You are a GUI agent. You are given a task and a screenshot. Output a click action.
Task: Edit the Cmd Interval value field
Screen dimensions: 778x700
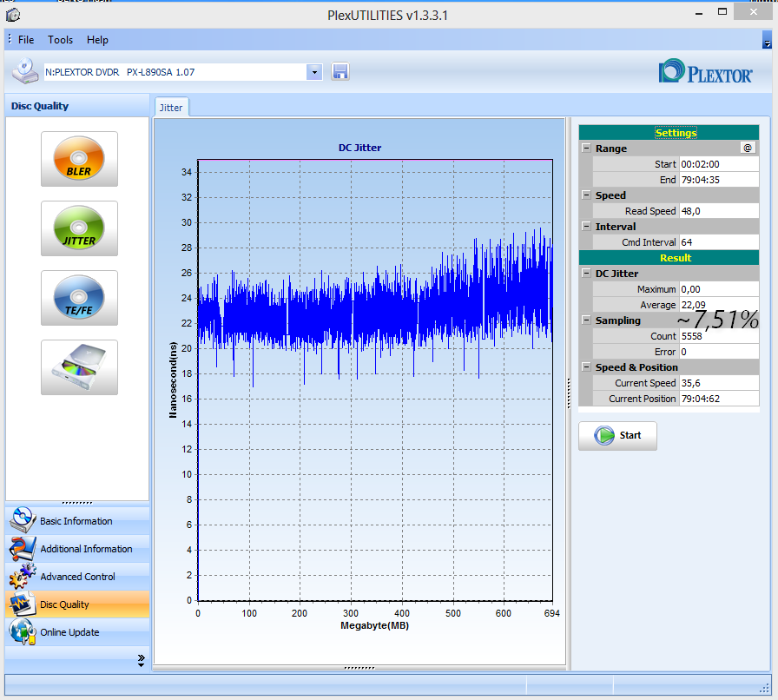pos(719,242)
